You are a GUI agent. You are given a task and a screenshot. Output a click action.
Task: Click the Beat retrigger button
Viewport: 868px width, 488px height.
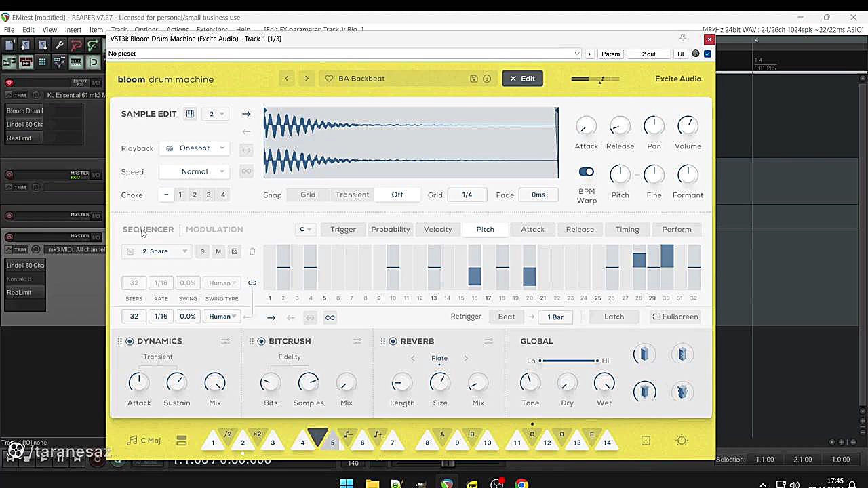507,317
